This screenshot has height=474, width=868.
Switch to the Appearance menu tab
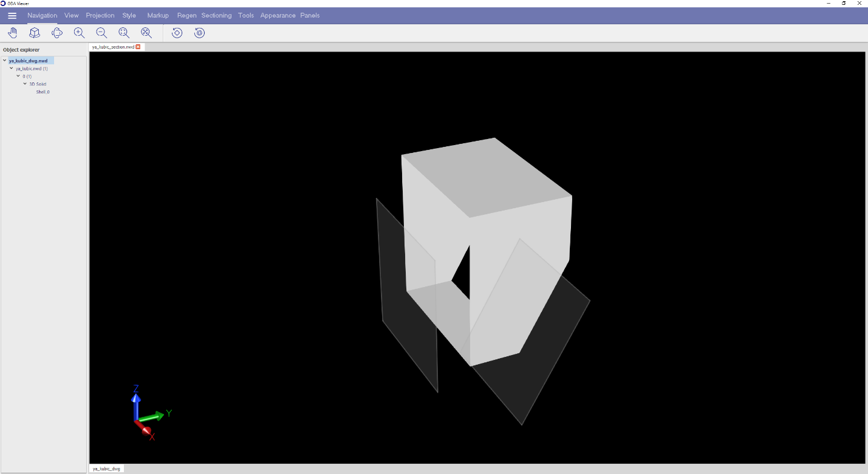[278, 15]
